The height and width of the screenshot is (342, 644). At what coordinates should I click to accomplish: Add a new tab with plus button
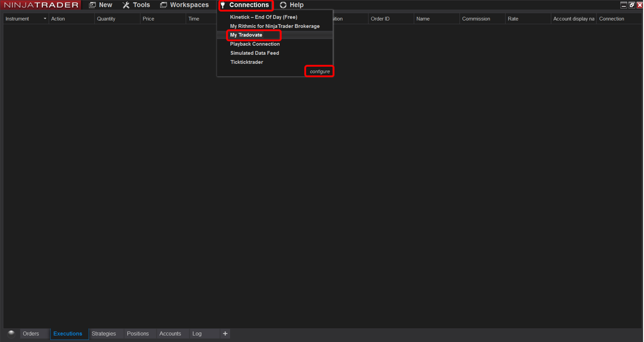(x=225, y=334)
